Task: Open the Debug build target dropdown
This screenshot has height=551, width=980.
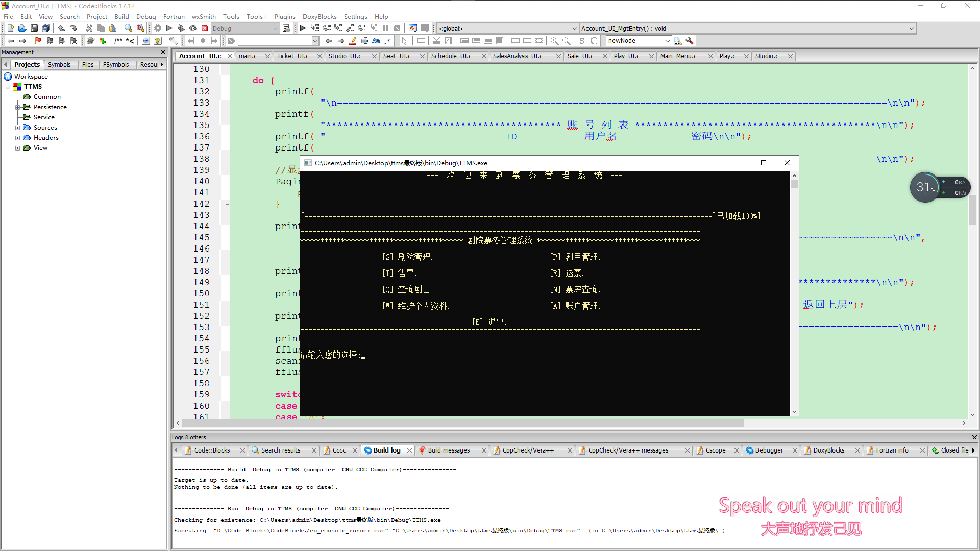Action: [x=276, y=29]
